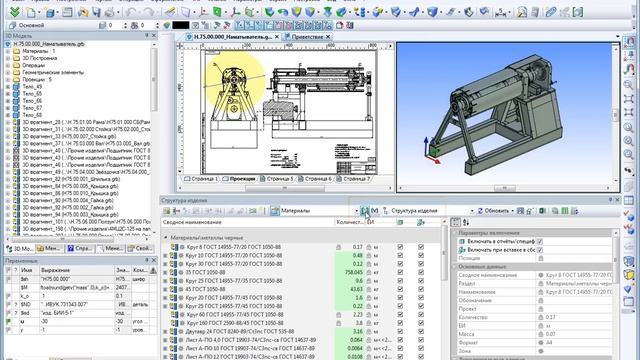
Task: Toggle the 'Включать при вставке в сбс' checkbox
Action: [x=540, y=250]
